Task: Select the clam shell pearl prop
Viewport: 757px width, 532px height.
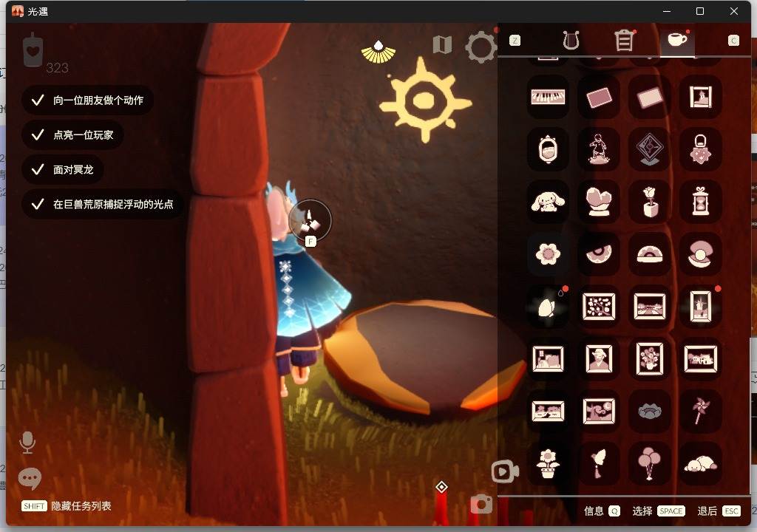Action: tap(700, 253)
